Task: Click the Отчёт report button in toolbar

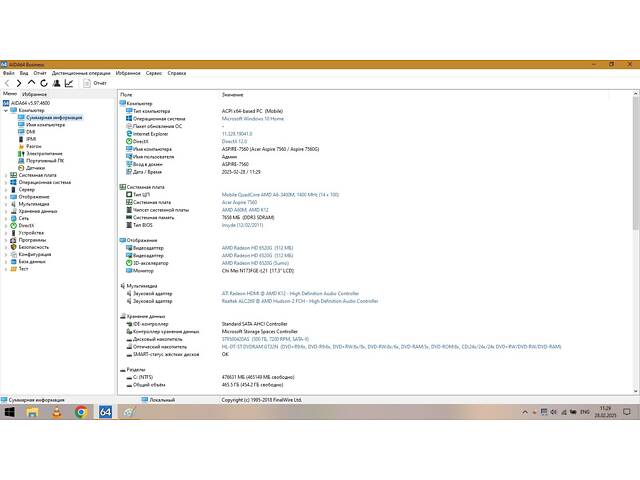Action: point(95,83)
